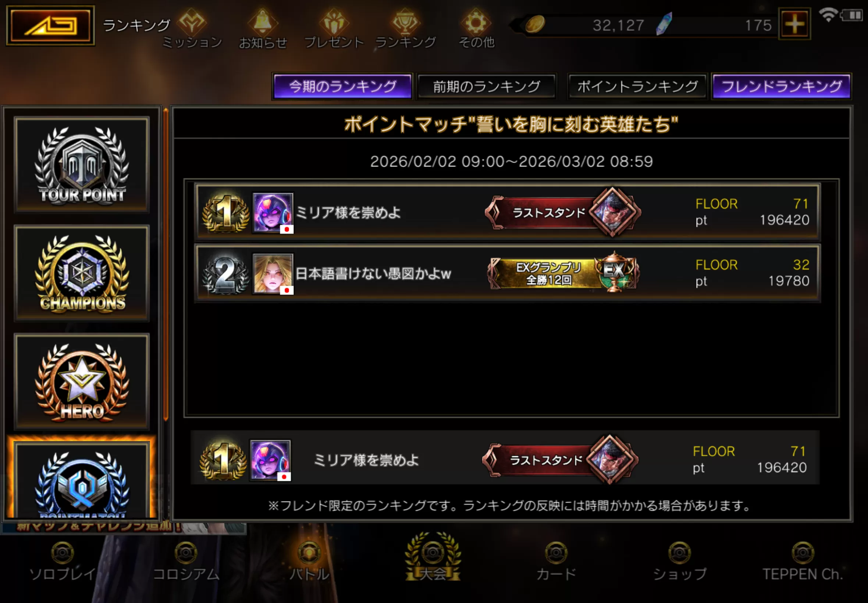
Task: Go to the ショップ bottom menu
Action: 679,561
